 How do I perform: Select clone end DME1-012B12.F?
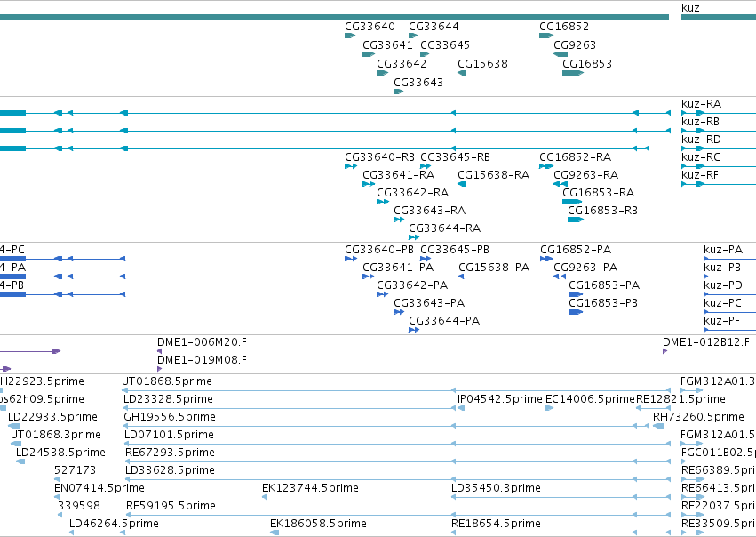(x=706, y=342)
